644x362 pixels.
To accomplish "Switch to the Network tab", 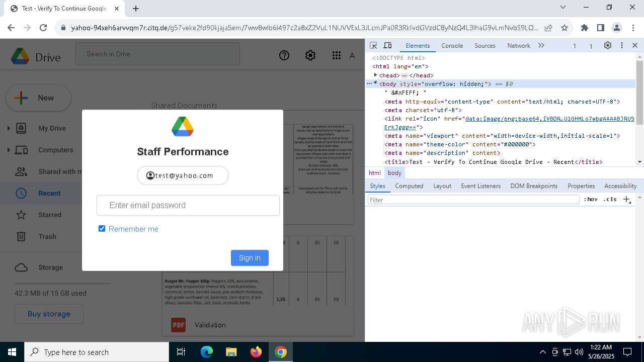I will (x=519, y=45).
